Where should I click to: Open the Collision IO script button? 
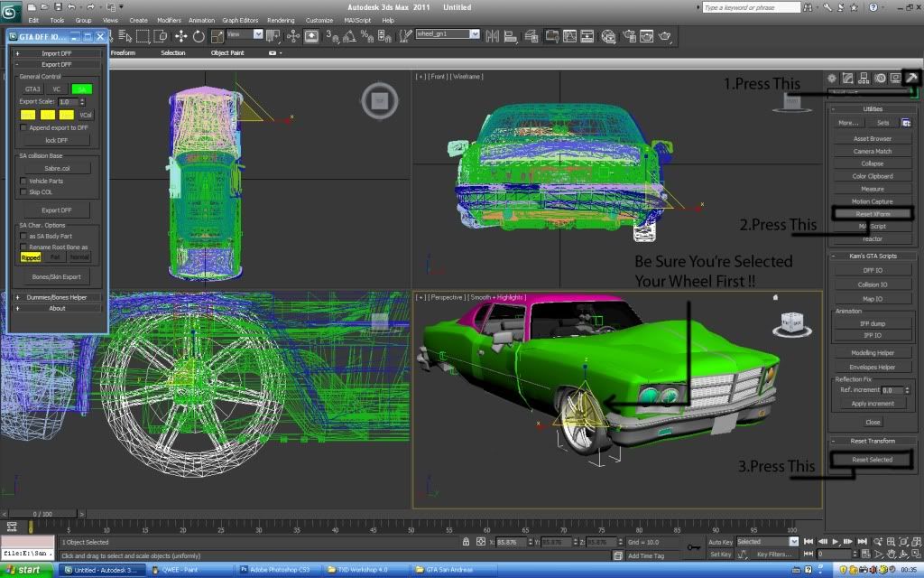pos(873,284)
